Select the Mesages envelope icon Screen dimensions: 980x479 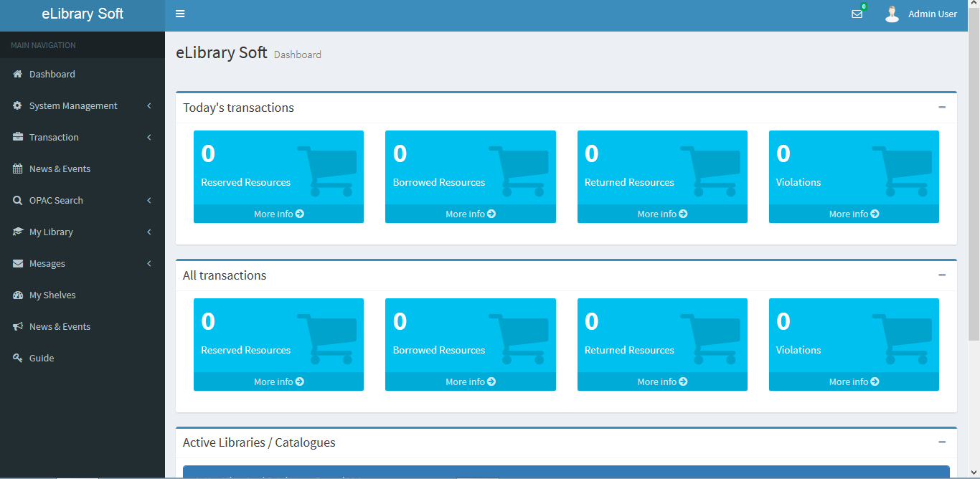17,263
